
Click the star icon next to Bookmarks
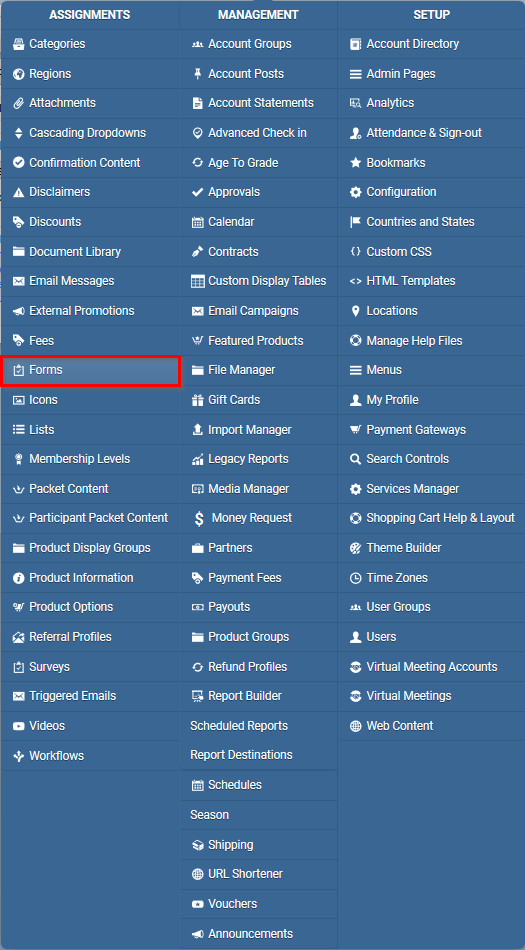click(x=355, y=163)
